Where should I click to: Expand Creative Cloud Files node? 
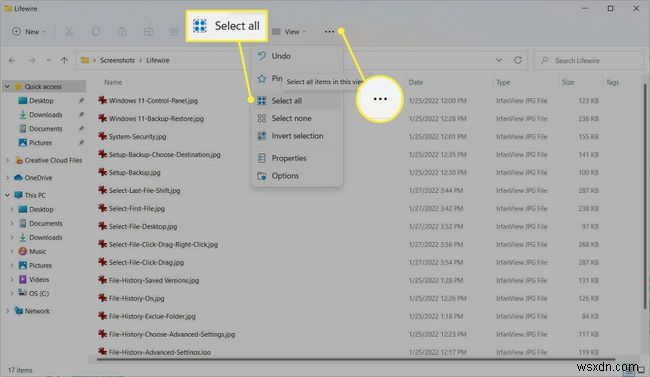(x=7, y=160)
